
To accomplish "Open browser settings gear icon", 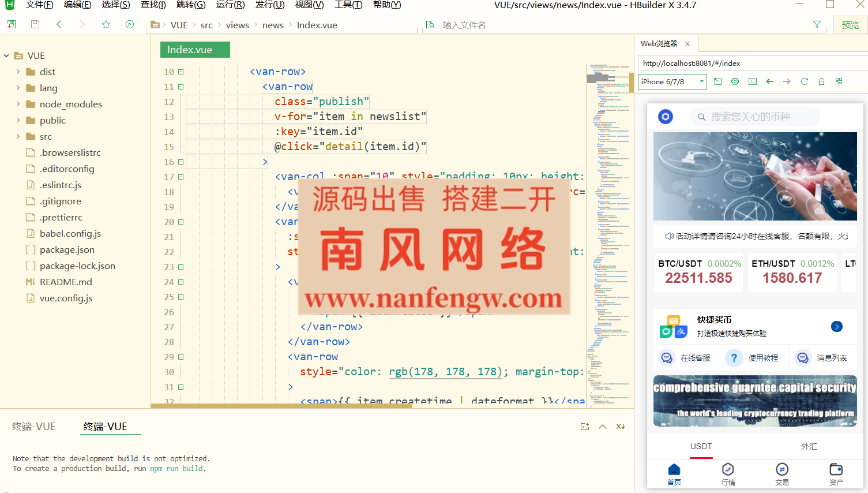I will [x=735, y=81].
